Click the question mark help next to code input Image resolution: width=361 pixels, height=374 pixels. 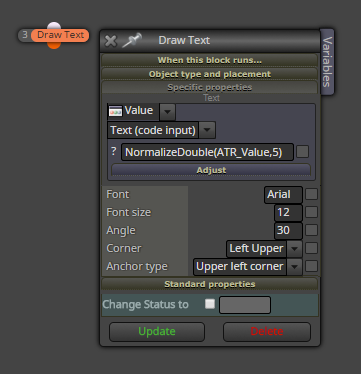(x=114, y=151)
